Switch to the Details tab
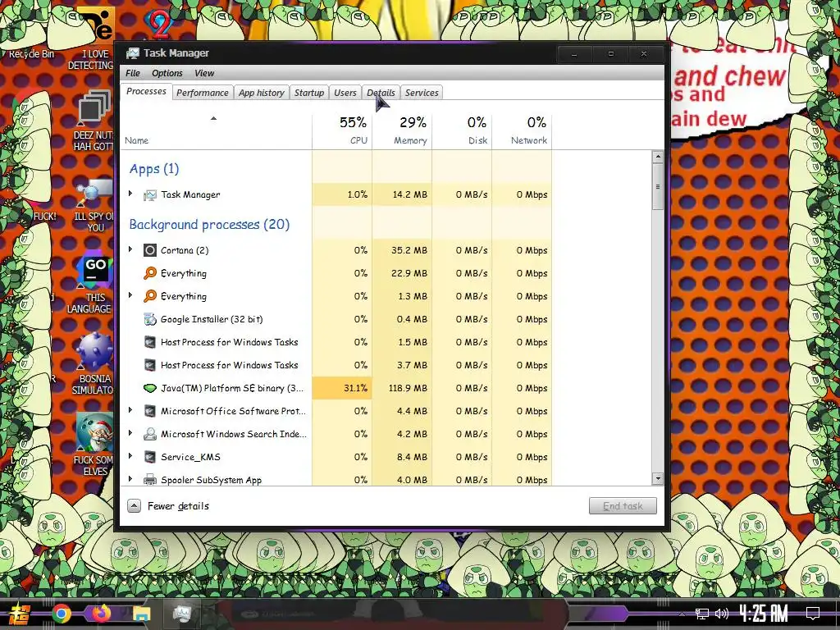 381,93
